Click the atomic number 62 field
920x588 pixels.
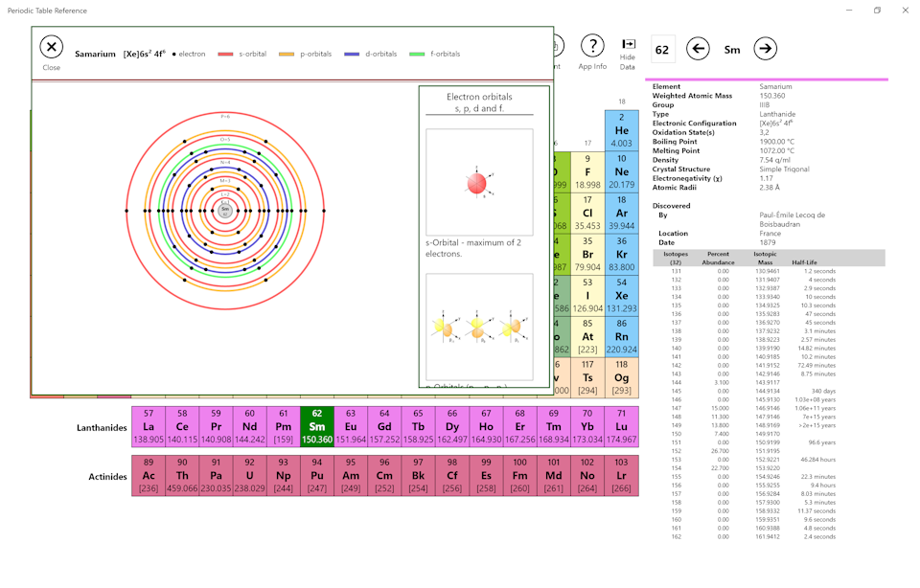(x=662, y=49)
